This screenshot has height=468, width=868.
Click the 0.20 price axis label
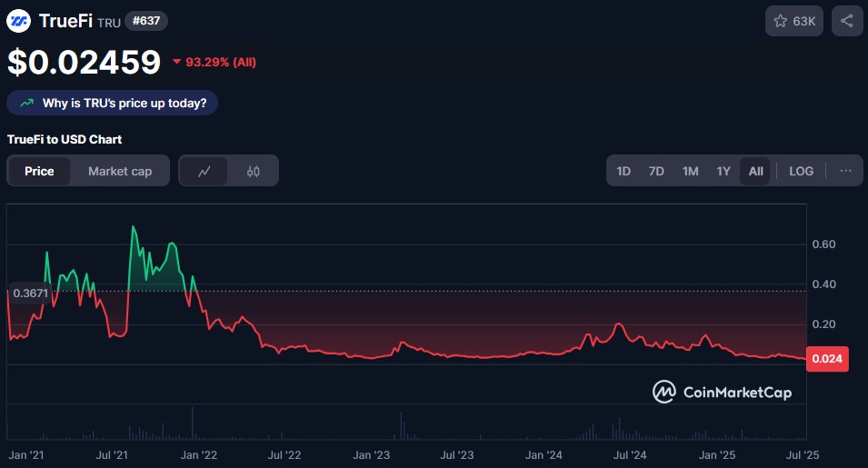click(823, 324)
